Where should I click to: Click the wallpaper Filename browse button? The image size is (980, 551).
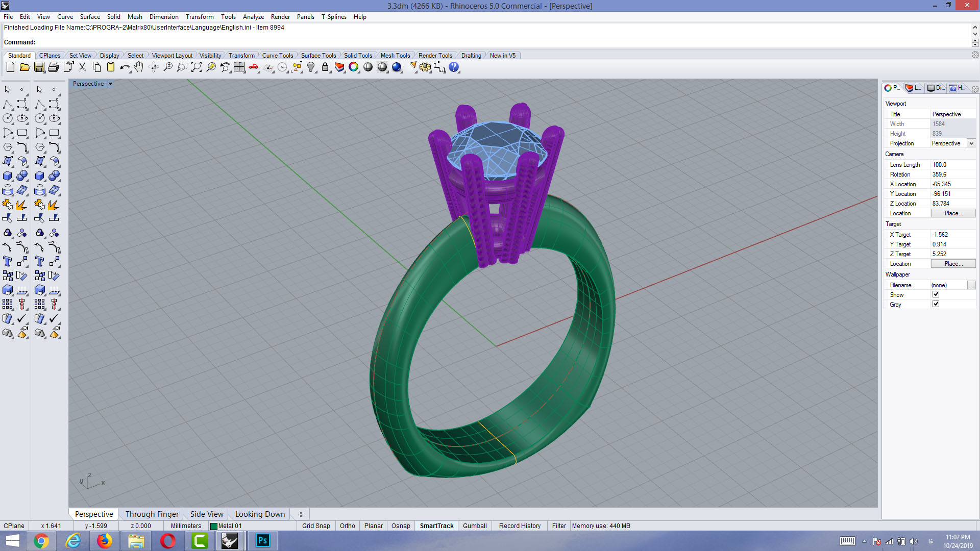[971, 285]
